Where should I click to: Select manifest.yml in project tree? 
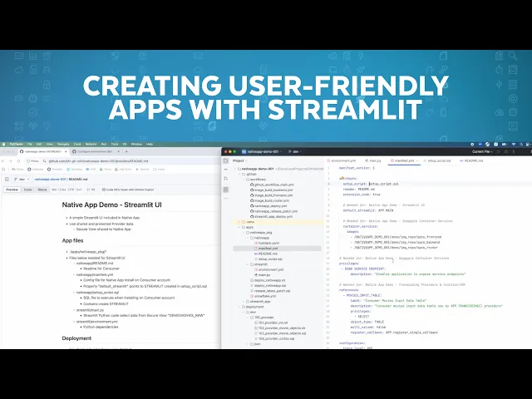(x=266, y=249)
